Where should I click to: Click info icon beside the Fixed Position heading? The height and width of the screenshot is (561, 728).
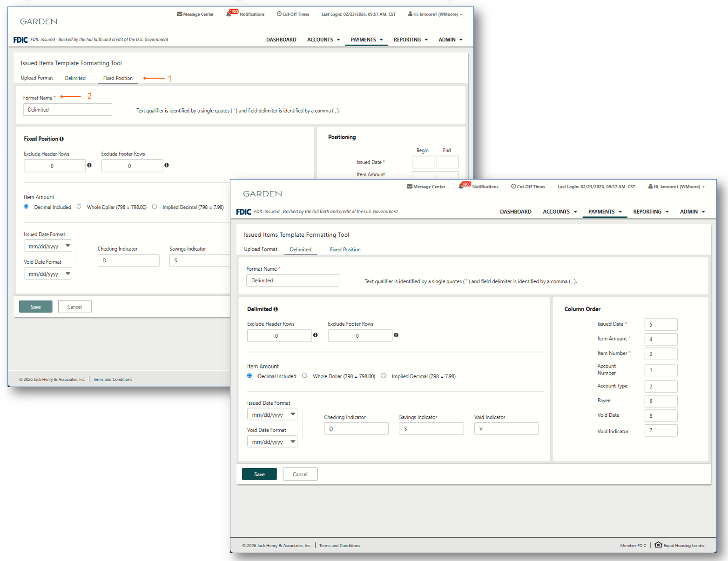(x=61, y=139)
